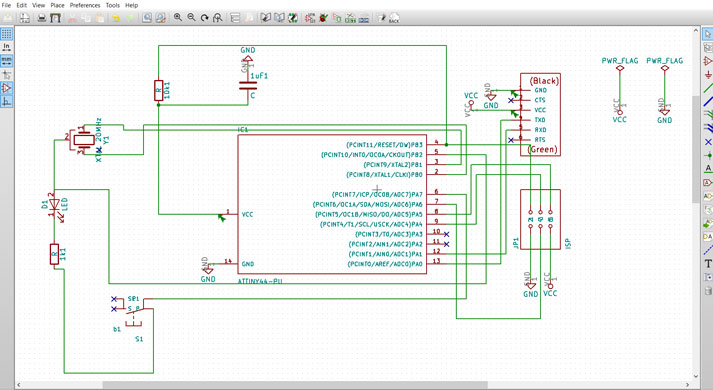Image resolution: width=713 pixels, height=390 pixels.
Task: Click the redraw view icon
Action: 205,18
